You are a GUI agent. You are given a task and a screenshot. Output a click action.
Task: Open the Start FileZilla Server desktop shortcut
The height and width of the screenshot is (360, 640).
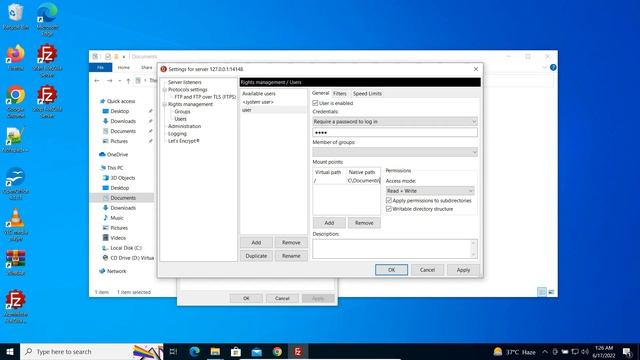point(47,61)
